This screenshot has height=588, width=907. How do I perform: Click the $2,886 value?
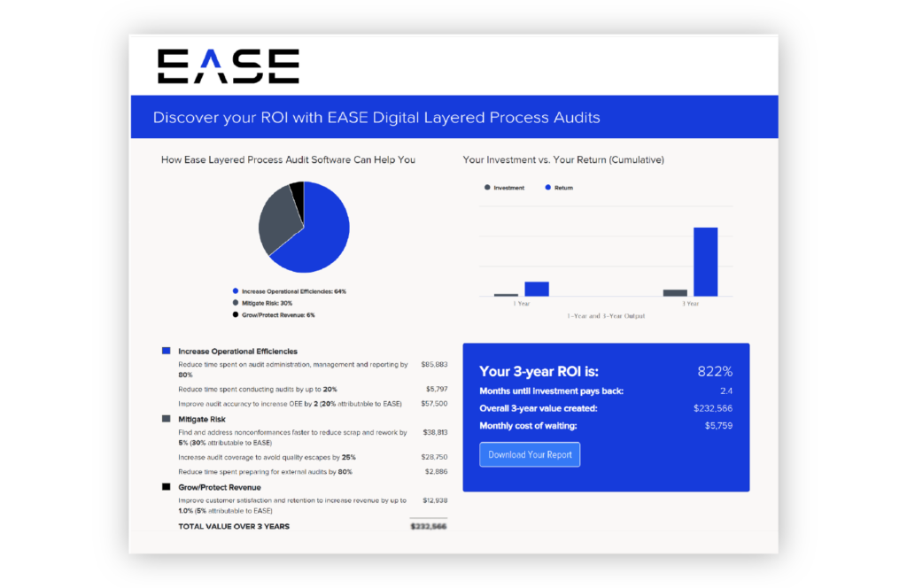click(436, 471)
